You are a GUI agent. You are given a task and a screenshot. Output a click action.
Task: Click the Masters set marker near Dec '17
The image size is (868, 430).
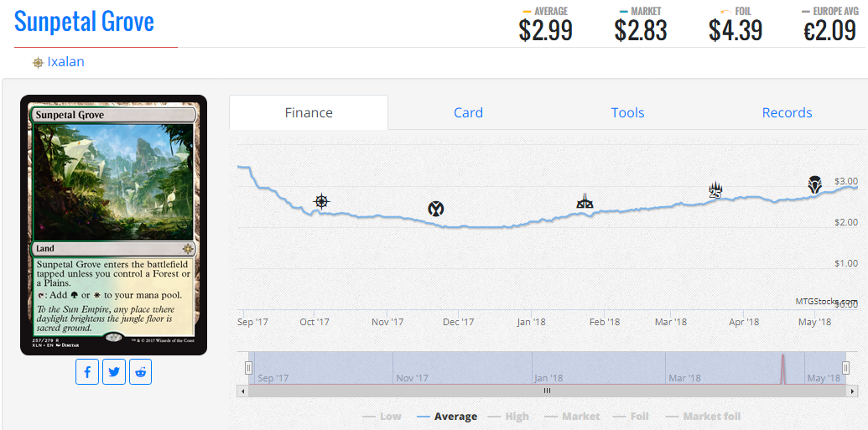coord(435,209)
